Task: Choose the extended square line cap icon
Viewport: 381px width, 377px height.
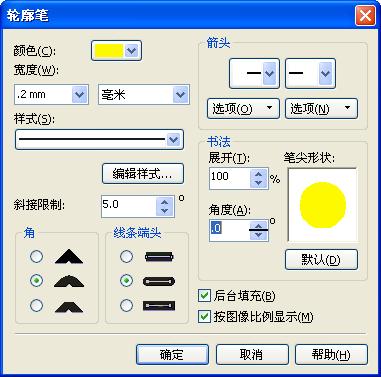Action: [159, 306]
